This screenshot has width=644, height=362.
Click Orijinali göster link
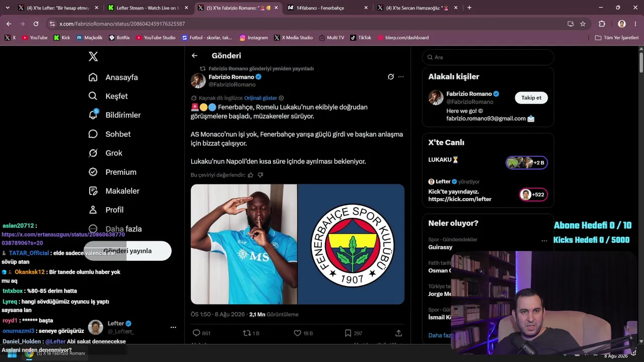[x=261, y=98]
